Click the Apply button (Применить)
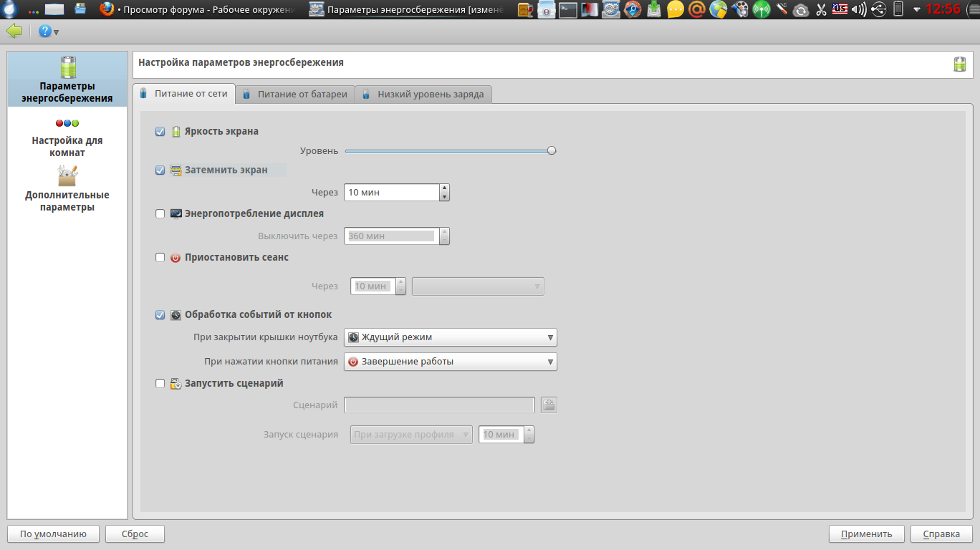The image size is (980, 550). pyautogui.click(x=867, y=534)
